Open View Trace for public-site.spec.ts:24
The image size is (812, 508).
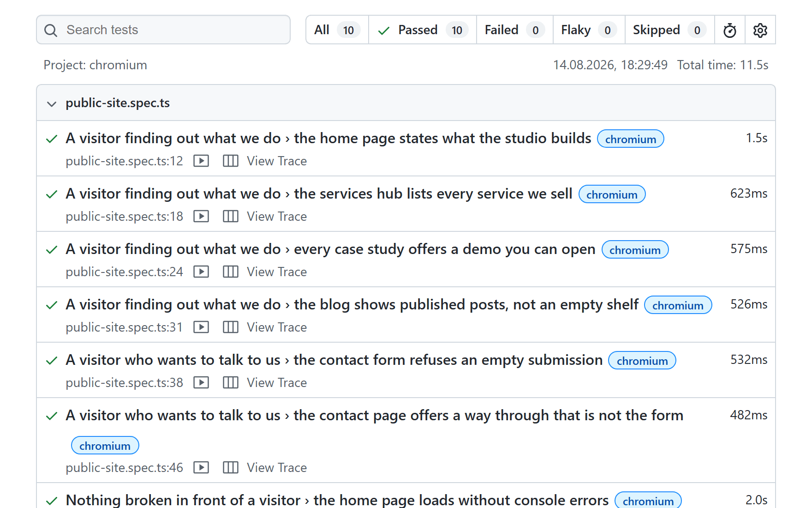point(277,272)
